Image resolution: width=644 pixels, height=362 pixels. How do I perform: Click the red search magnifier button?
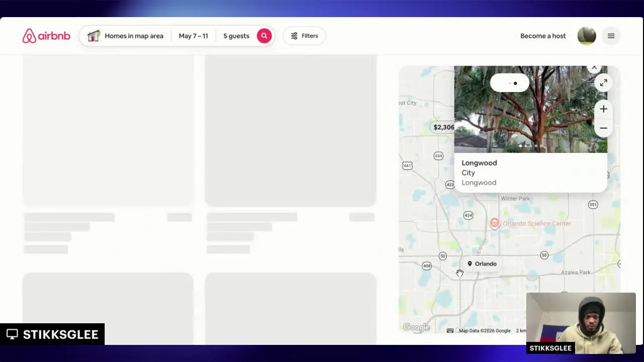[x=264, y=36]
